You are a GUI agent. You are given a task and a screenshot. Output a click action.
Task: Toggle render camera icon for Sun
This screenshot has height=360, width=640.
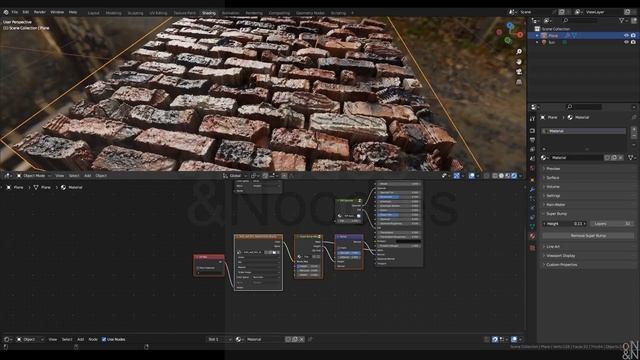633,42
